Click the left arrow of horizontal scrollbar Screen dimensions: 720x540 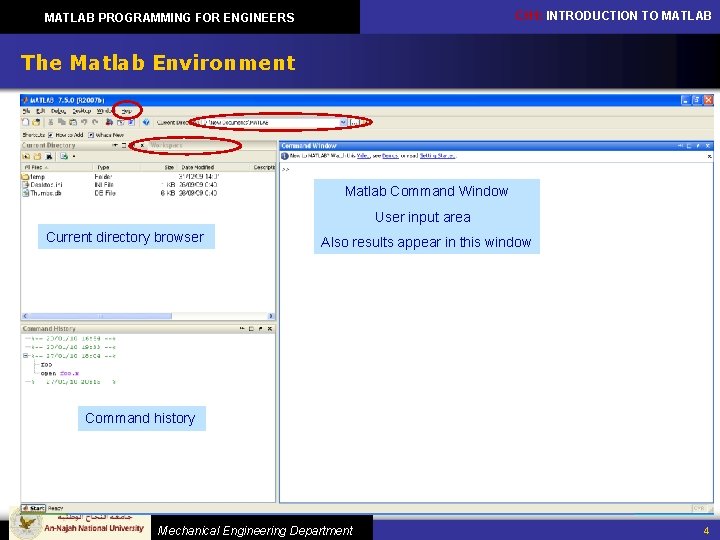point(25,316)
